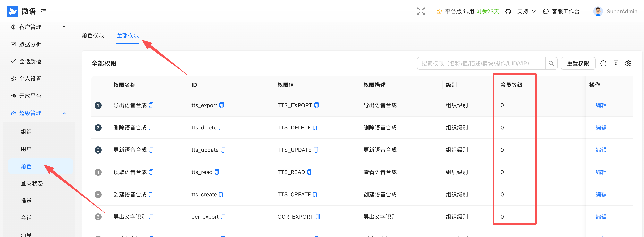Copy the OCR_EXPORT permission value
Screen dimensions: 644x237
[318, 216]
